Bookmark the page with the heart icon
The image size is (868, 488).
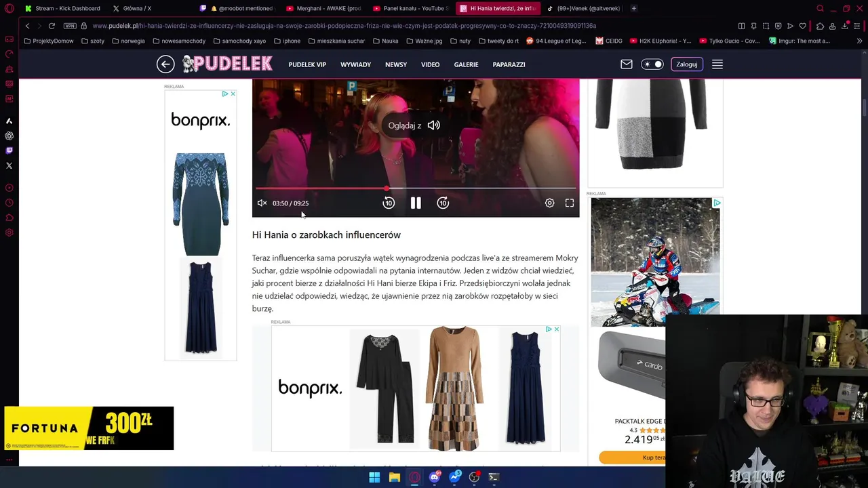coord(803,26)
